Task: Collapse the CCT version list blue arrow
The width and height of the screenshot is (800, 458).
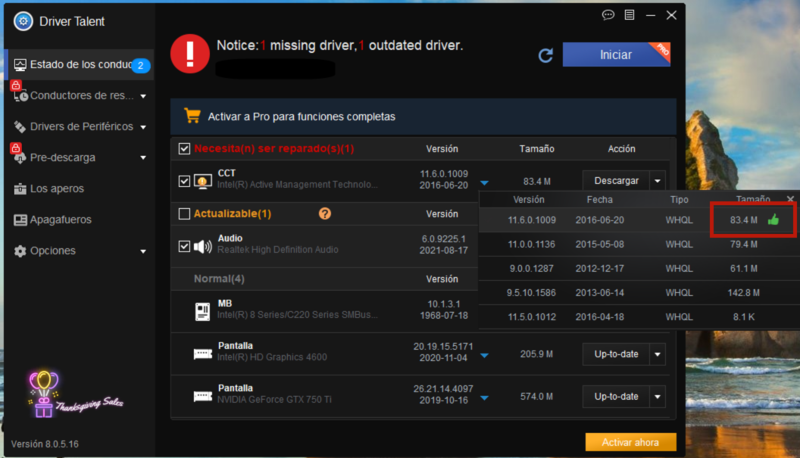Action: pos(484,183)
